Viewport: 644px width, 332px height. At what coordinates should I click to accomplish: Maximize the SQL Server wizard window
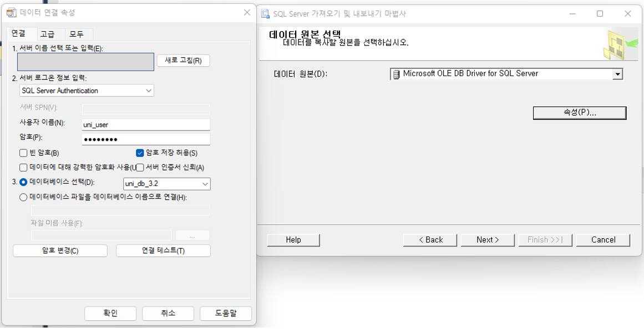[600, 14]
